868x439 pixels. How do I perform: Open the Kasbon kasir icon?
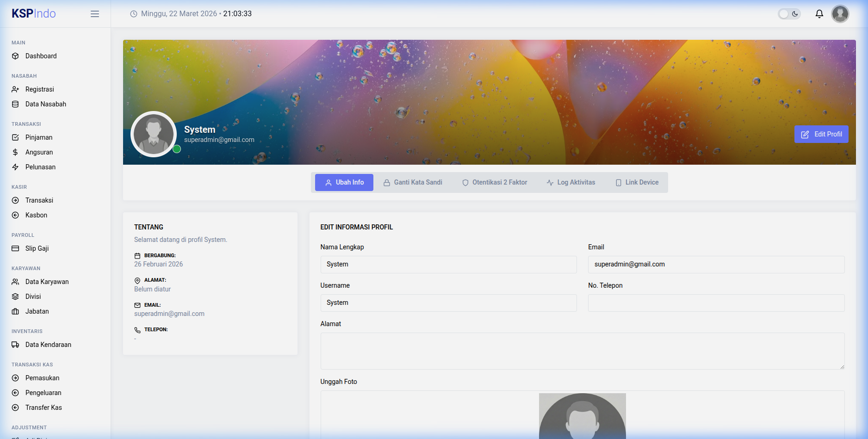(x=15, y=215)
